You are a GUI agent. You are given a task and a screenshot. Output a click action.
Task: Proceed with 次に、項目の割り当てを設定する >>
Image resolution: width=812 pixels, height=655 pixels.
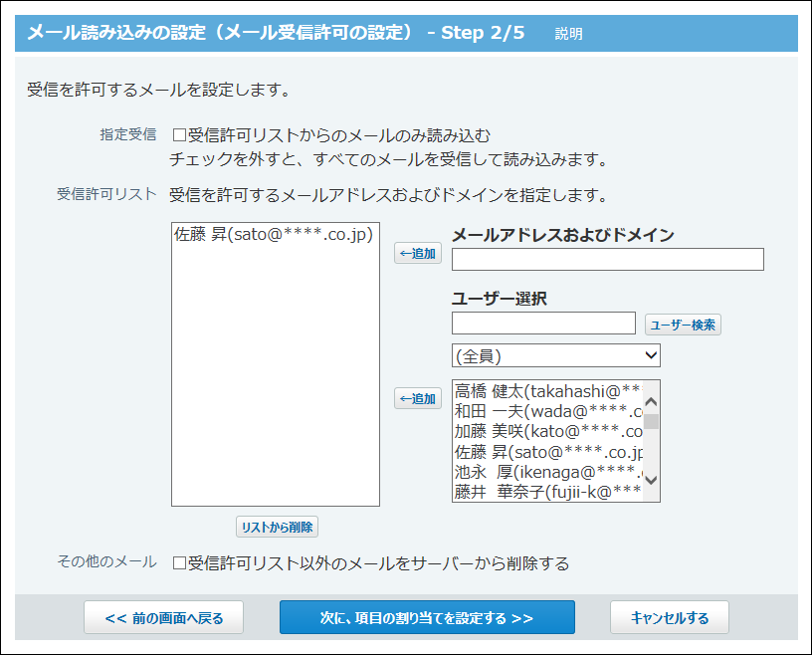coord(427,617)
